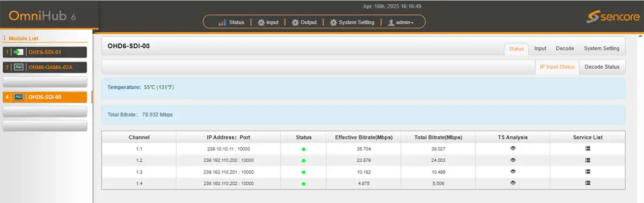
Task: Open TS Analysis eye icon for channel 1.3
Action: (x=513, y=171)
